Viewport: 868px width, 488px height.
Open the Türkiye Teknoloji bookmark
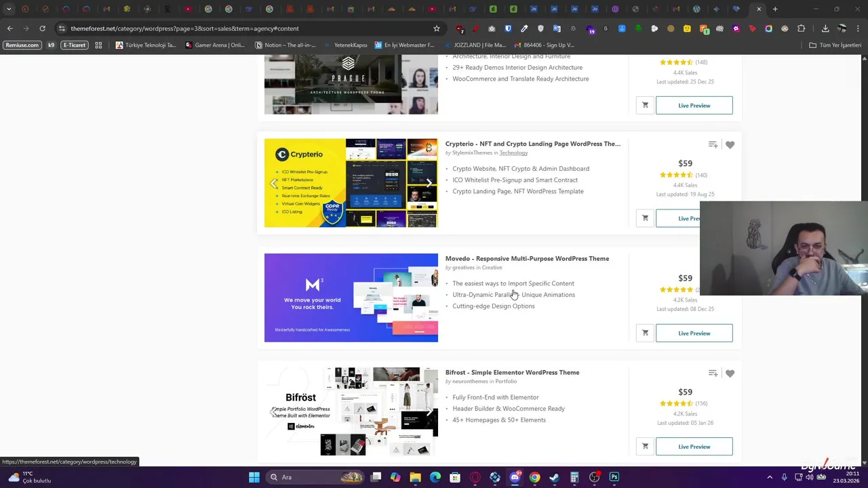tap(146, 45)
